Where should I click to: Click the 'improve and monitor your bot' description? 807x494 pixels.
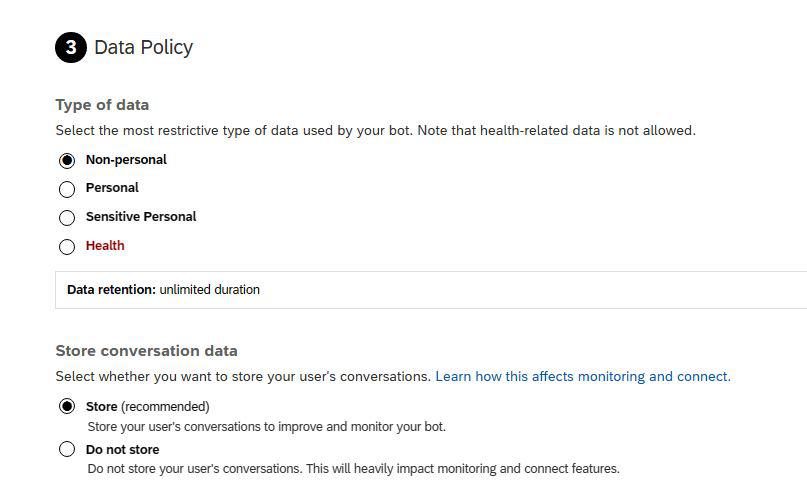click(267, 426)
